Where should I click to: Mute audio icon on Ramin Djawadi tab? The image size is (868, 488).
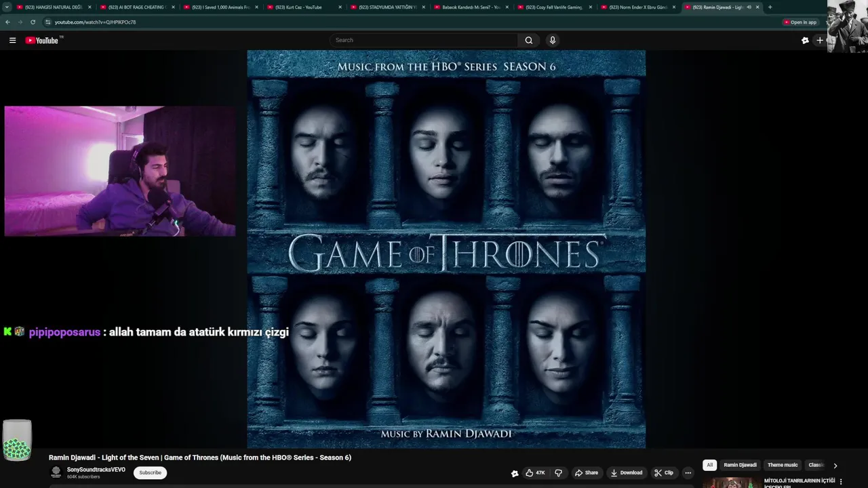click(749, 7)
